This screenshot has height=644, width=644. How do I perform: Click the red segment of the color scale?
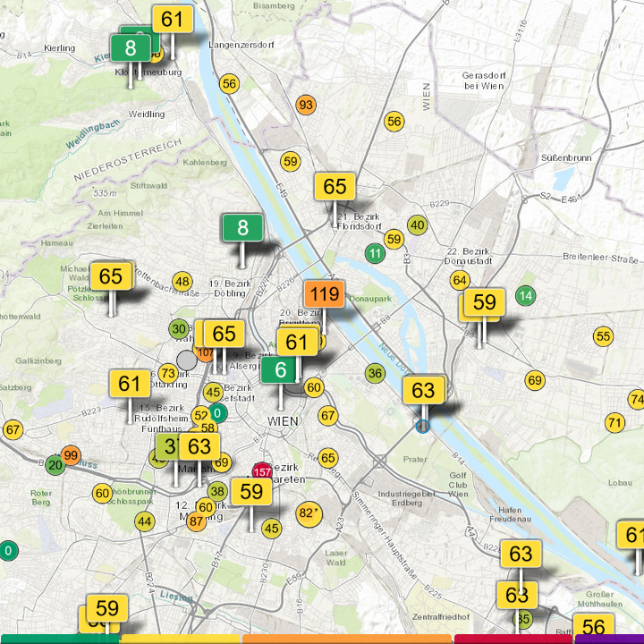coord(513,640)
